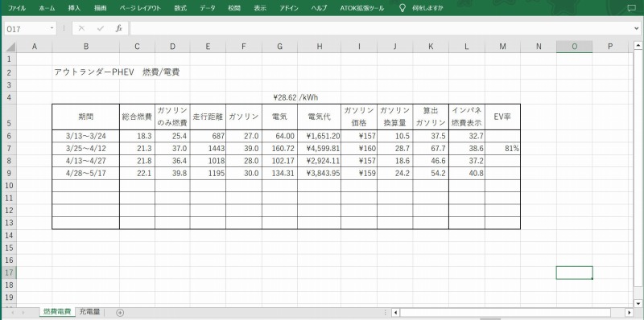Screen dimensions: 644x320
Task: Expand the formula bar chevron
Action: [637, 28]
